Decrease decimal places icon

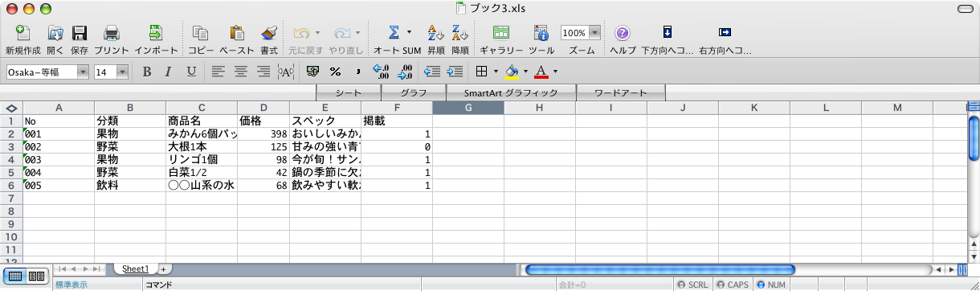(x=404, y=72)
